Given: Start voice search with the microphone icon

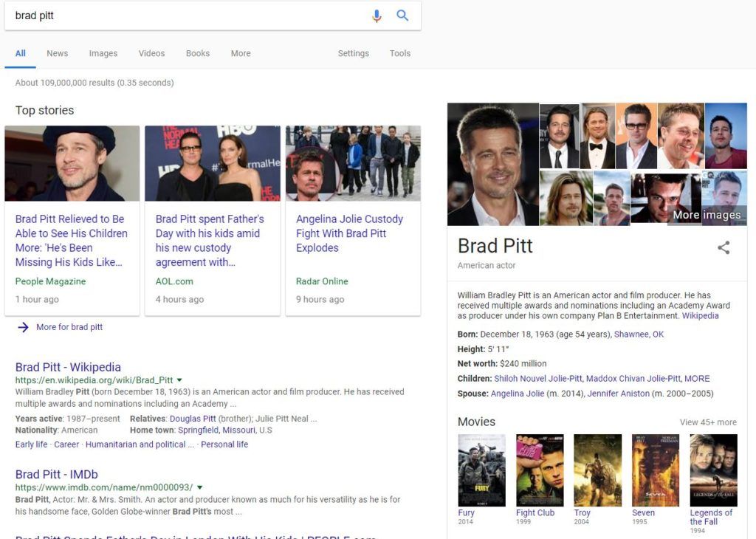Looking at the screenshot, I should 377,16.
